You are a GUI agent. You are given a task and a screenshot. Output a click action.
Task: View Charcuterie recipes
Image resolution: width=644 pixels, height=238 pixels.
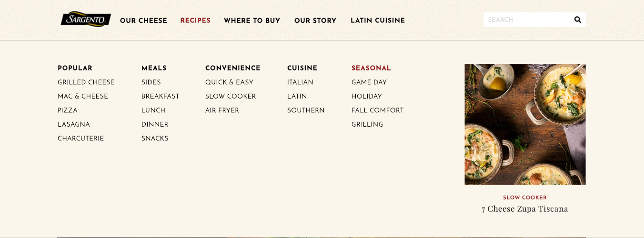tap(80, 139)
